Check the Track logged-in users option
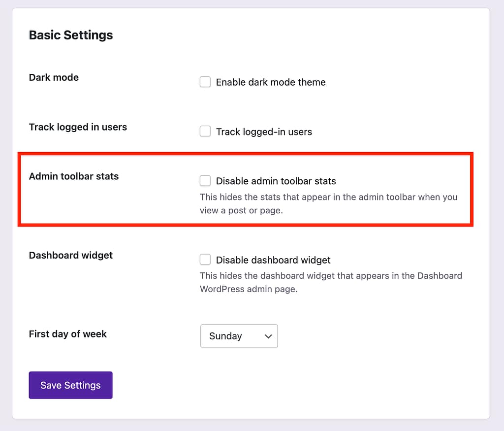Viewport: 504px width, 431px height. coord(205,131)
